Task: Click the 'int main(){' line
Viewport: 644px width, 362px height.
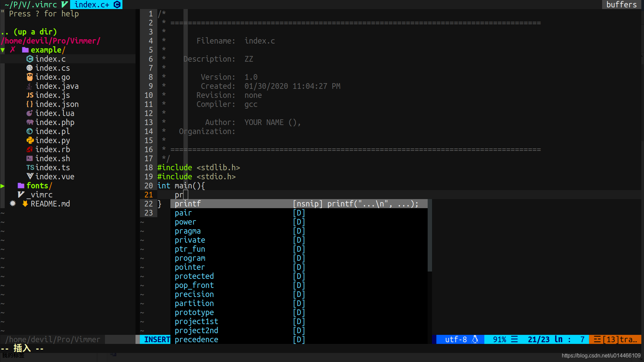Action: 181,186
